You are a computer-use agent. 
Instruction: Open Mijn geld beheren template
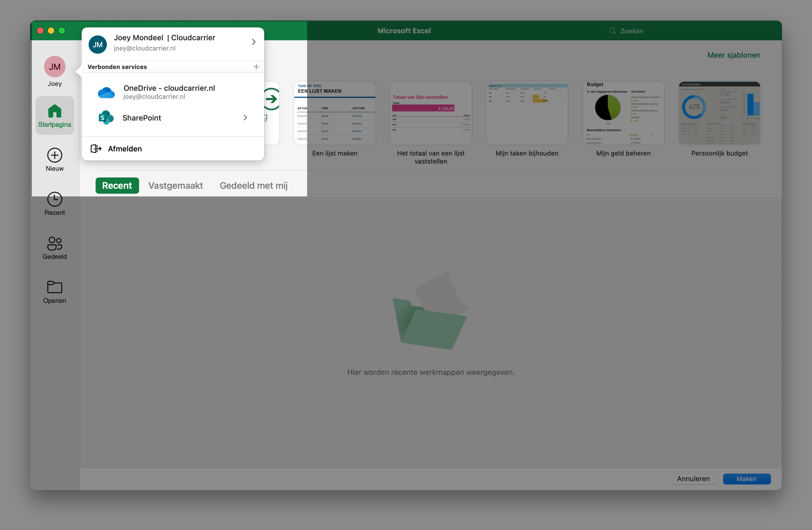click(x=623, y=113)
